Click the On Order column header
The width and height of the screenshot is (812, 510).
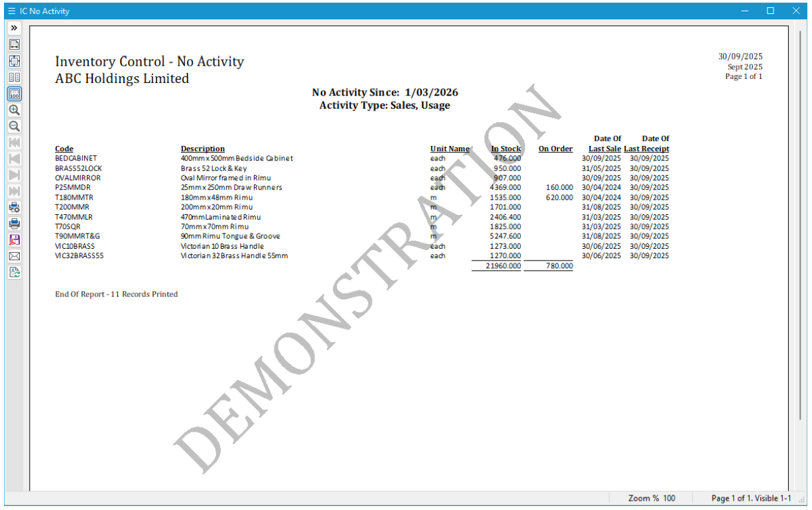(555, 149)
